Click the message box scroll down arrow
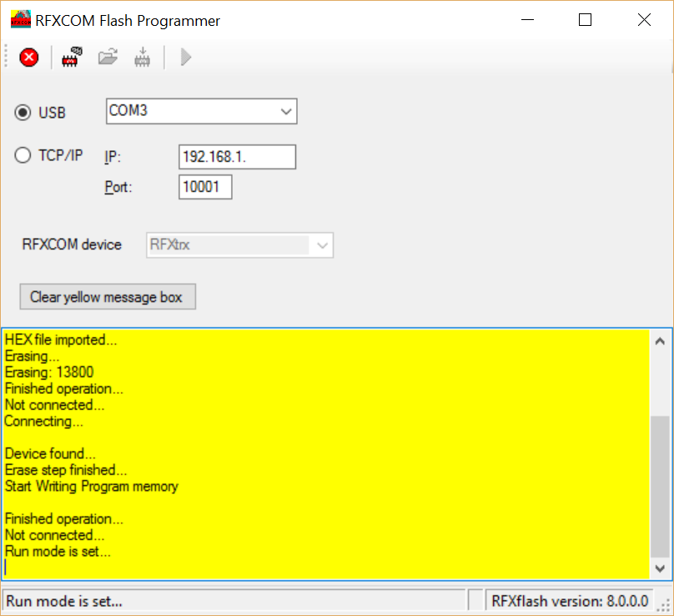Image resolution: width=674 pixels, height=616 pixels. (x=661, y=568)
